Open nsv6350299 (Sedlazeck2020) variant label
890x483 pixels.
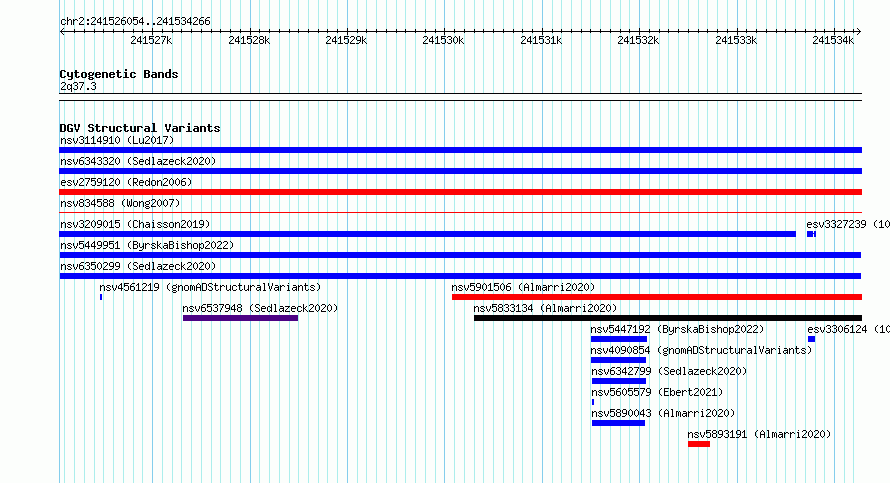coord(138,266)
